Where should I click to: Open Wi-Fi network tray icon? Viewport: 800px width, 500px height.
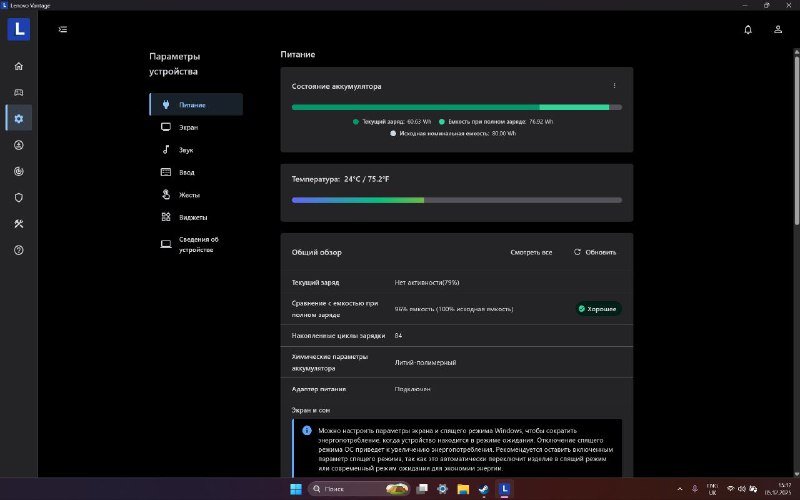coord(731,489)
